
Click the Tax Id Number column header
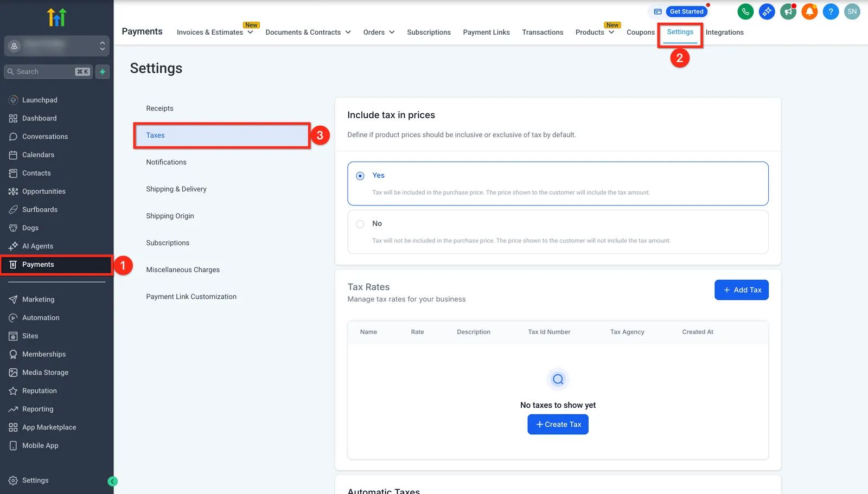click(x=549, y=332)
